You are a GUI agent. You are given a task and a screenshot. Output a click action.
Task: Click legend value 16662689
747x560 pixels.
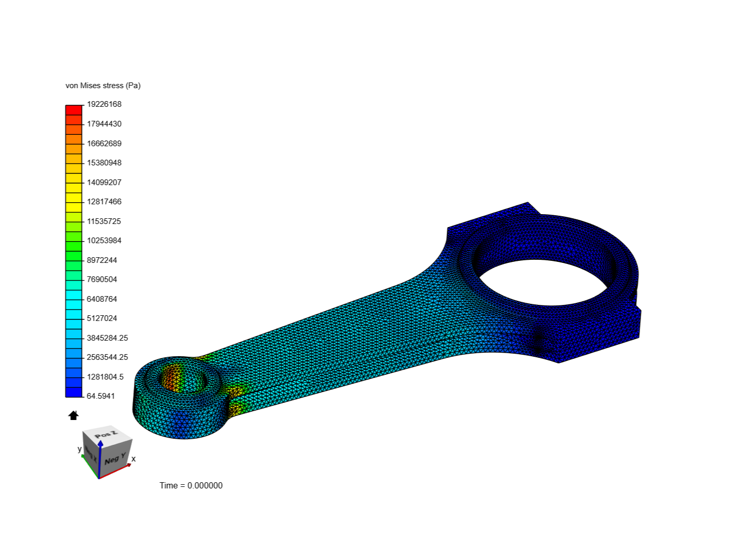tap(104, 144)
